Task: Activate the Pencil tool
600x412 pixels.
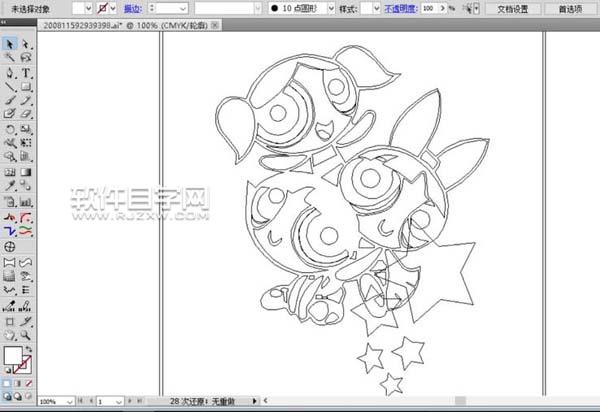Action: pos(26,100)
